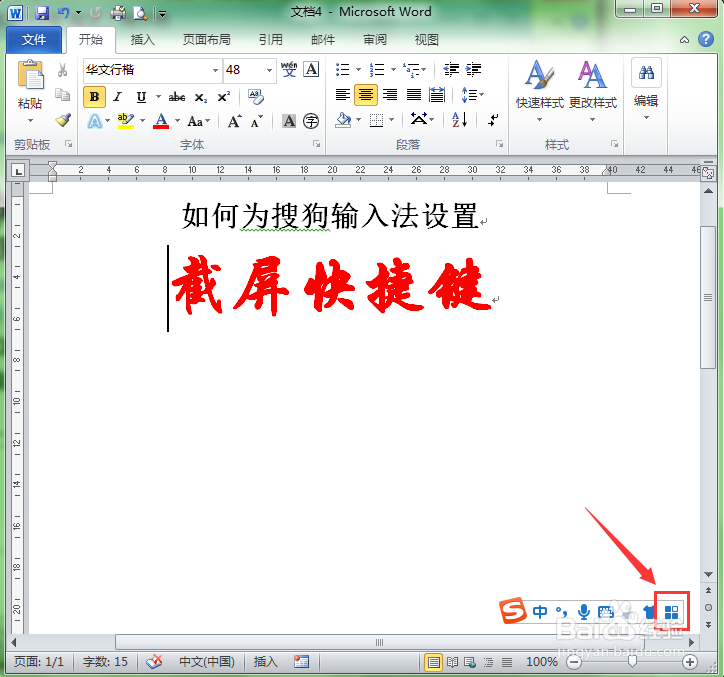Click the Paste clipboard icon

(x=30, y=75)
